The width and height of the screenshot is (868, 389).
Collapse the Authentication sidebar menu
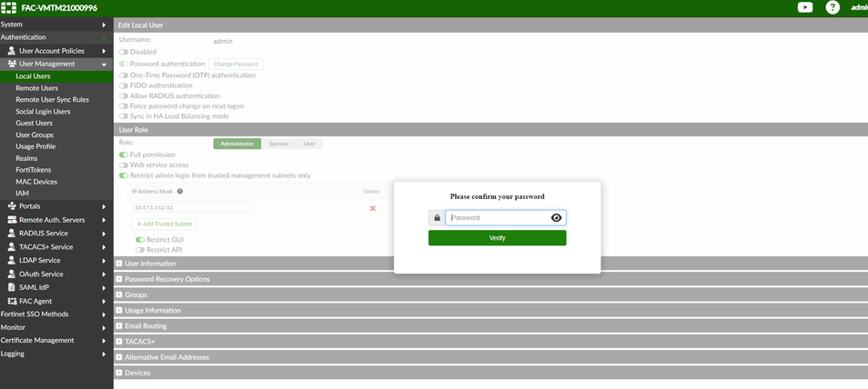[x=56, y=37]
